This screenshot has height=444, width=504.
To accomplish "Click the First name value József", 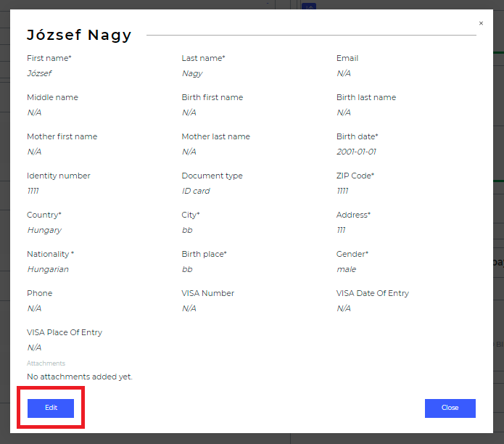I will pos(39,73).
